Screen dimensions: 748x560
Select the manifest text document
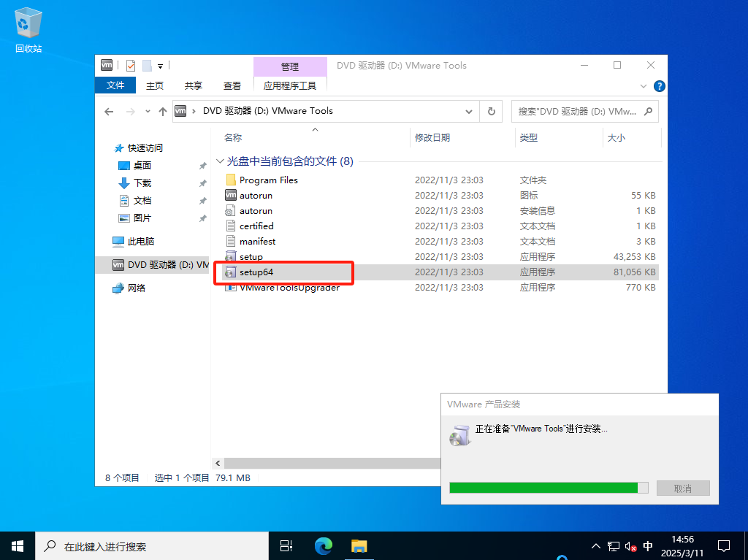coord(258,242)
